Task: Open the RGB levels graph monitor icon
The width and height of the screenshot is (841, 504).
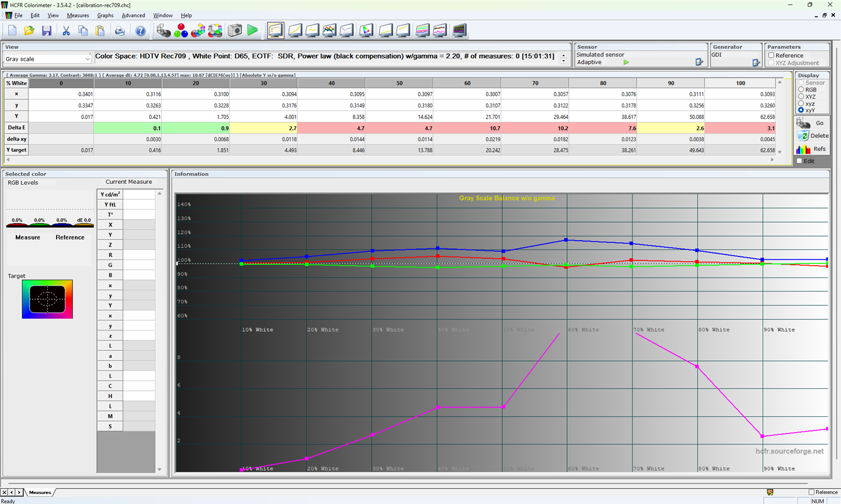Action: point(329,30)
